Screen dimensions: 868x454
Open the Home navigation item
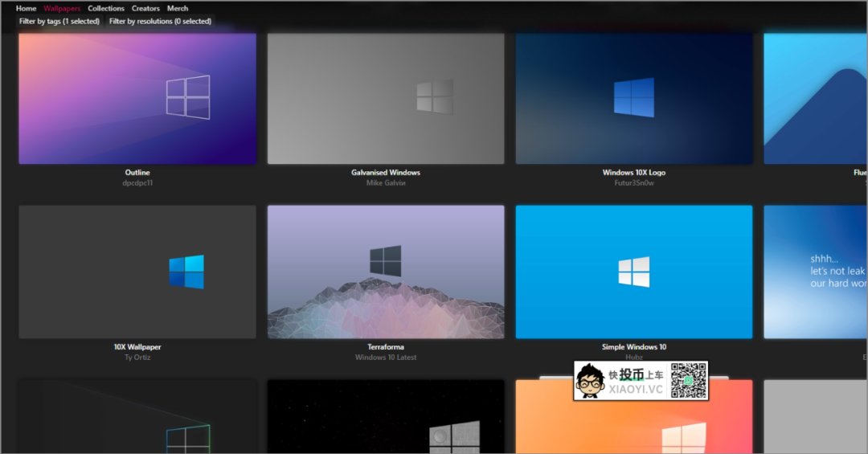pyautogui.click(x=26, y=9)
